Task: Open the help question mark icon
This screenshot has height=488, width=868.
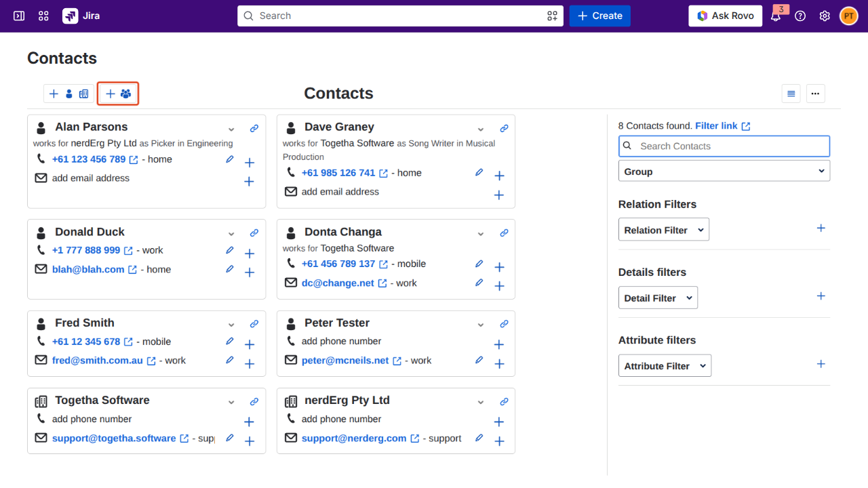Action: pos(800,16)
